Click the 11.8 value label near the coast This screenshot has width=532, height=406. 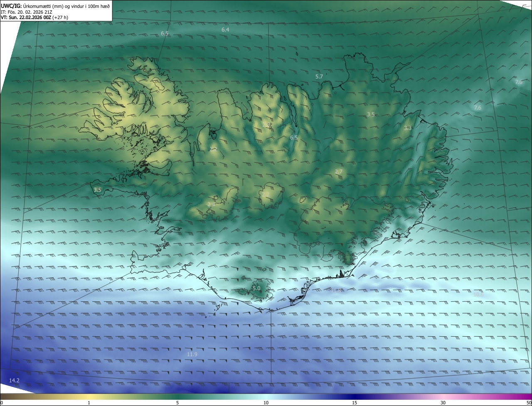pos(337,291)
